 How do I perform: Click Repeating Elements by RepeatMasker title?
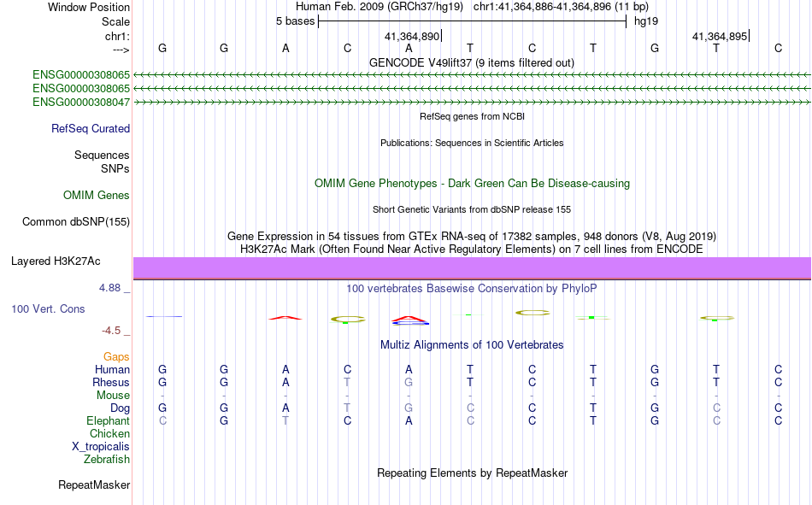[x=473, y=473]
